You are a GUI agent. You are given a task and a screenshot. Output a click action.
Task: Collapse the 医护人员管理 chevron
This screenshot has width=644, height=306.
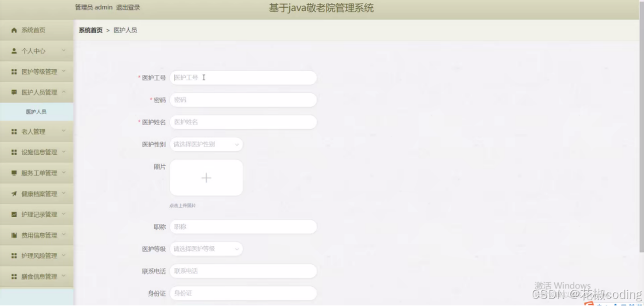point(63,92)
